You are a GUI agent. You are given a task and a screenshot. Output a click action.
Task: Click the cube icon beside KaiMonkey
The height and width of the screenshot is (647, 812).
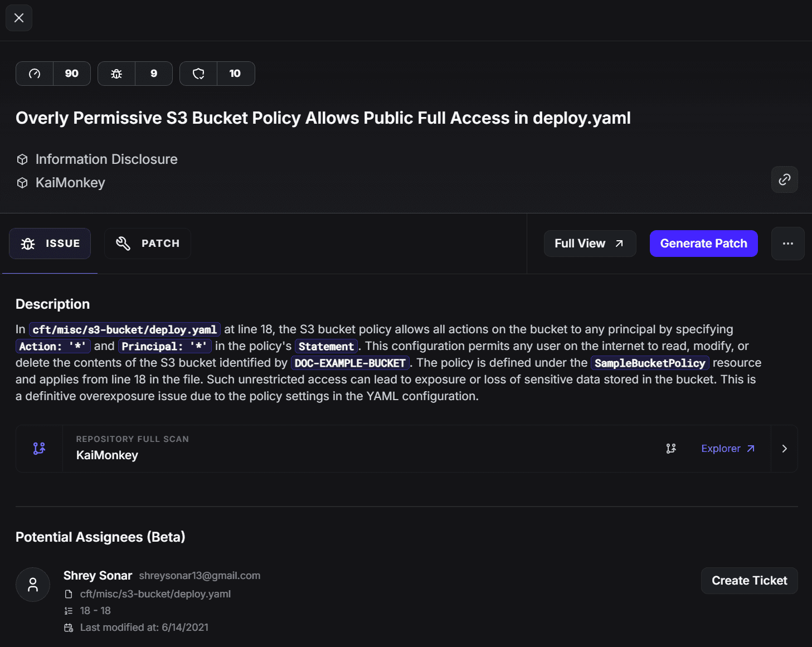(22, 183)
